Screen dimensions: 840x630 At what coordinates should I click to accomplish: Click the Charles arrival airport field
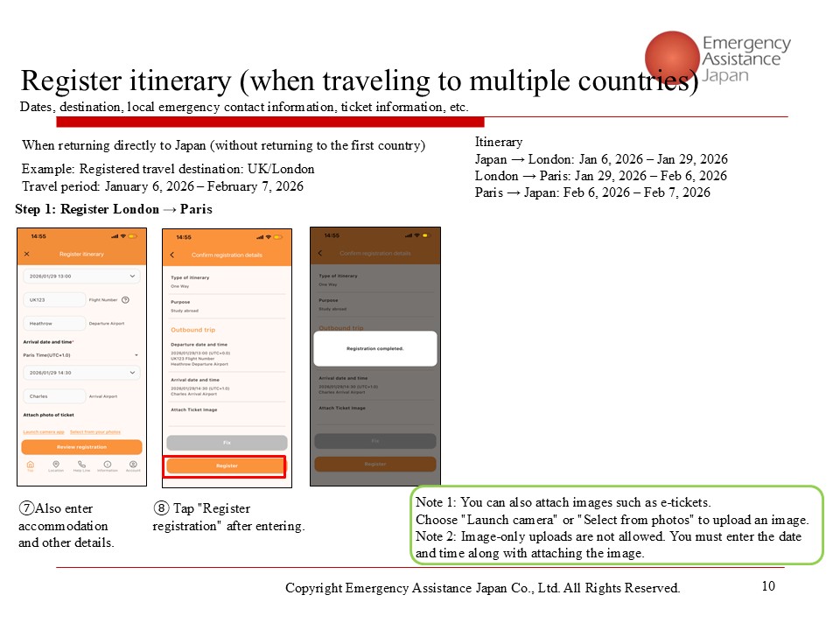[53, 396]
